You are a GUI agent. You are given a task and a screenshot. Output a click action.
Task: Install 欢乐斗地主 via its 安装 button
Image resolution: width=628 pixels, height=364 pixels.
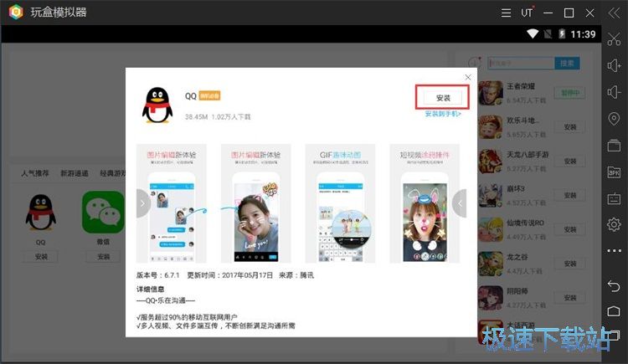(x=570, y=127)
